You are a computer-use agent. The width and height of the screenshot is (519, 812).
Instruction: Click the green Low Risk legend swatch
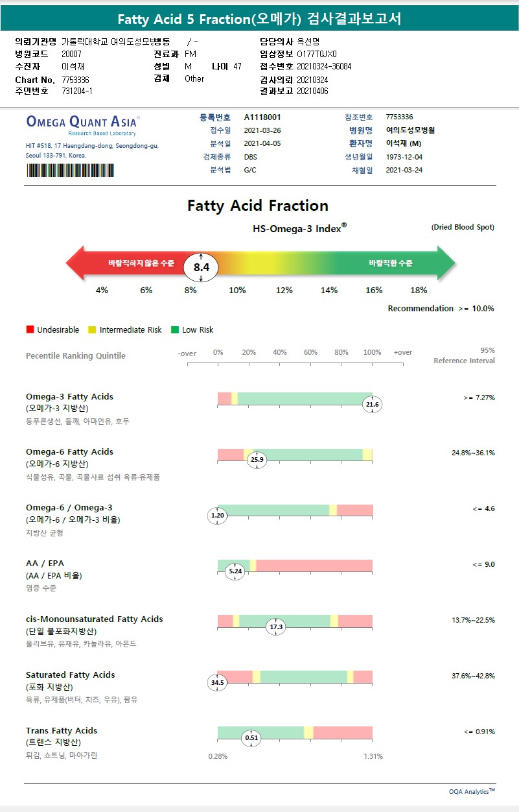(x=175, y=330)
